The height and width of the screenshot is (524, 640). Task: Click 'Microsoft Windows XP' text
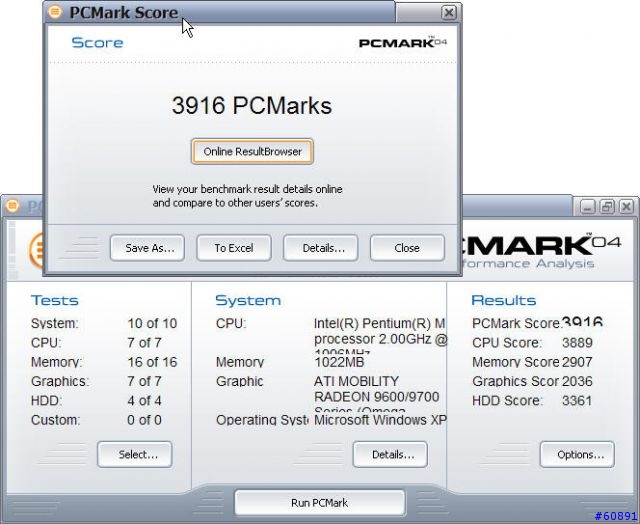coord(380,420)
